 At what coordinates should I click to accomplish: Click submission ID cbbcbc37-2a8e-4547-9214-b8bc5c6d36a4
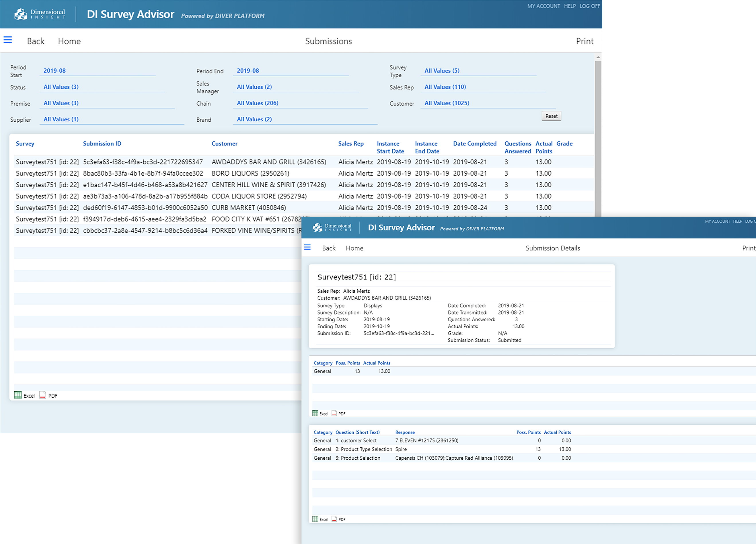tap(145, 230)
